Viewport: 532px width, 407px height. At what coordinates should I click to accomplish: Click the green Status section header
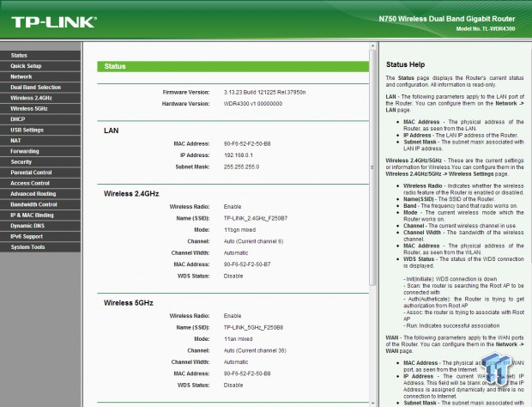point(233,66)
